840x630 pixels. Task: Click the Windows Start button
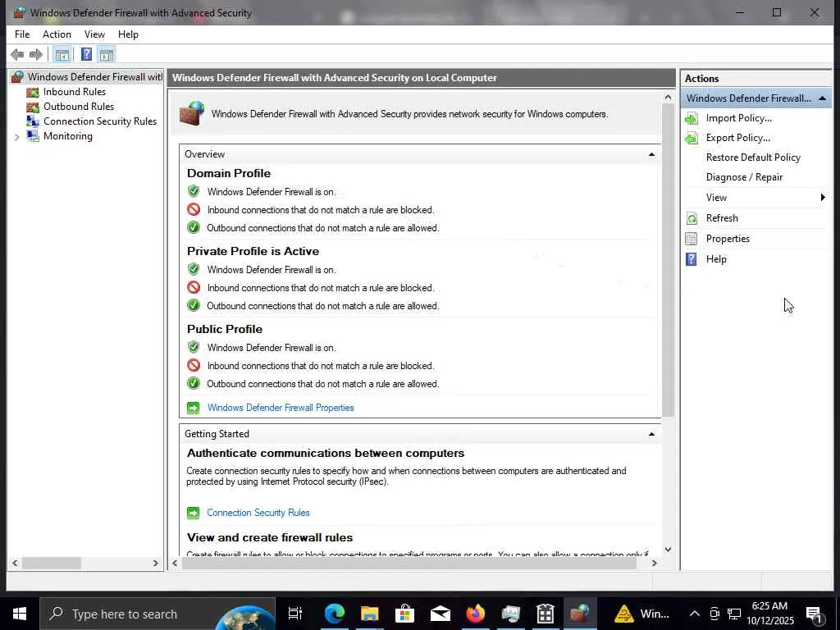(20, 614)
